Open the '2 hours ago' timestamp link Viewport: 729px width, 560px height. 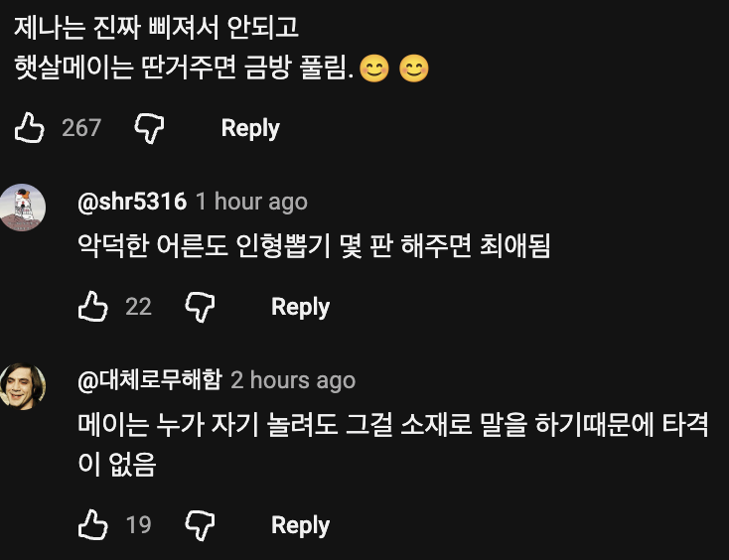click(x=293, y=380)
